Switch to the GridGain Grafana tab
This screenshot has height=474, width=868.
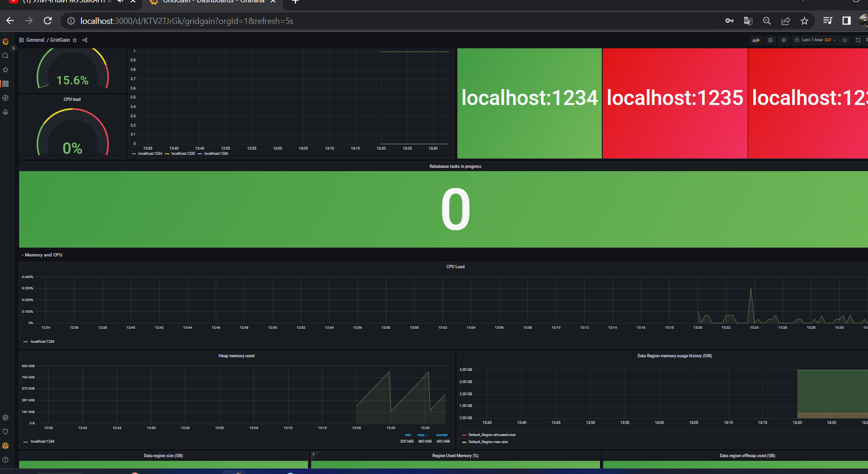pos(213,2)
